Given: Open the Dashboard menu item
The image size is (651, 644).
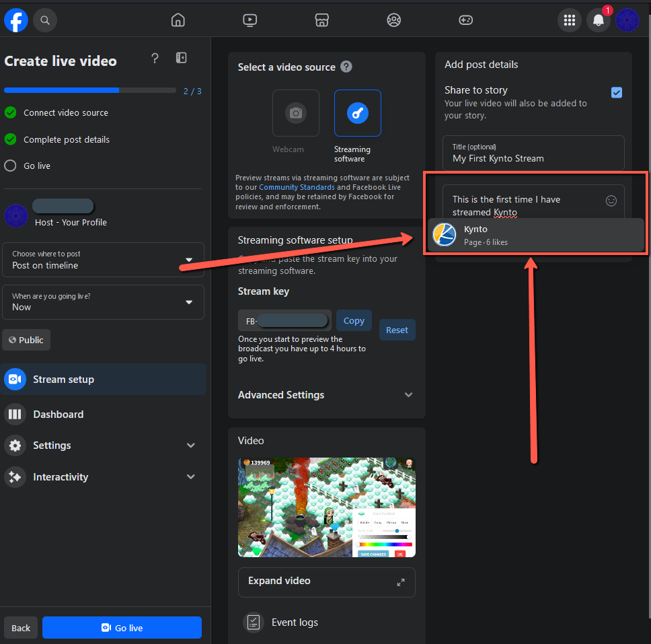Looking at the screenshot, I should click(x=103, y=415).
